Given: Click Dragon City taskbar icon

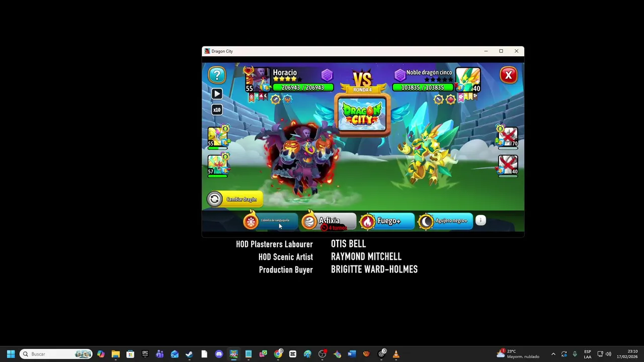Looking at the screenshot, I should 233,354.
